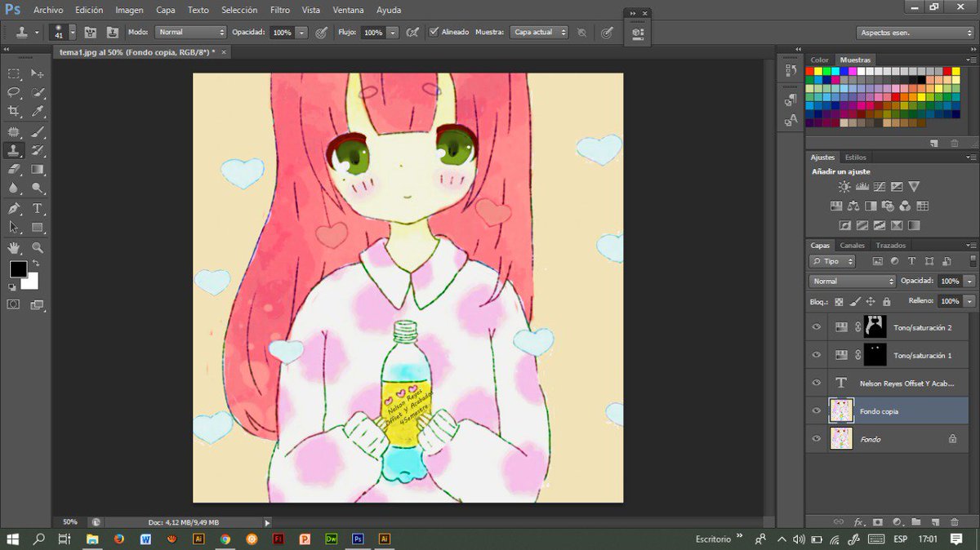Open Flujo dropdown arrow

(x=393, y=33)
